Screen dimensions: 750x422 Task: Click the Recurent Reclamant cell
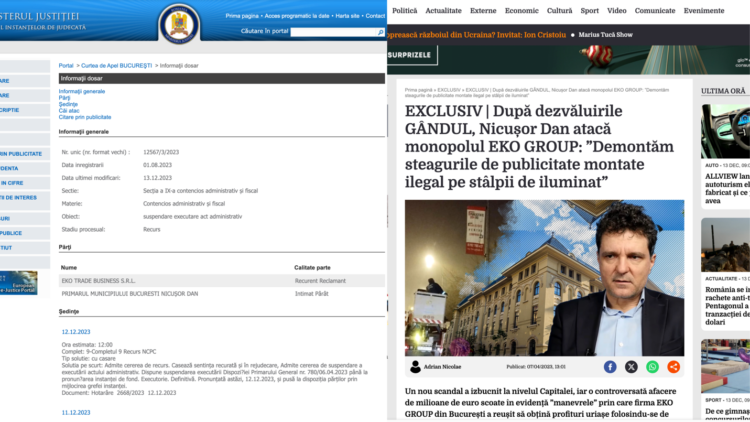[320, 281]
